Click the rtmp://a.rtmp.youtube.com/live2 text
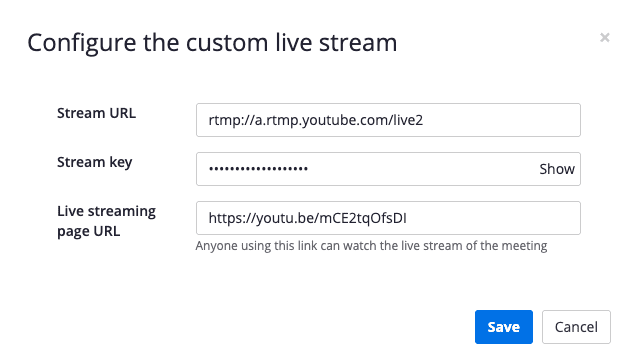This screenshot has width=639, height=364. click(x=316, y=120)
